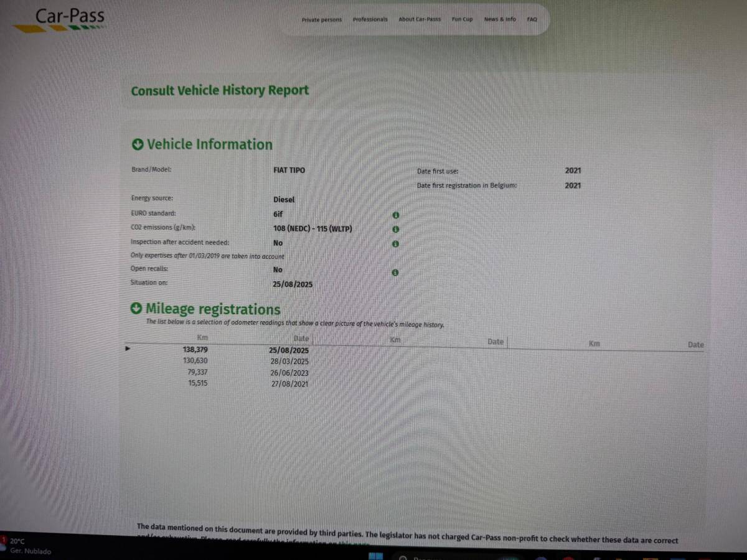Open the Professionals menu
This screenshot has width=747, height=560.
click(370, 19)
